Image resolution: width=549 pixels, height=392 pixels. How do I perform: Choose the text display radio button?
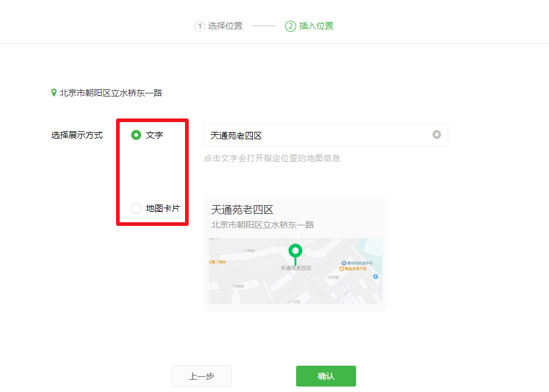[x=136, y=135]
